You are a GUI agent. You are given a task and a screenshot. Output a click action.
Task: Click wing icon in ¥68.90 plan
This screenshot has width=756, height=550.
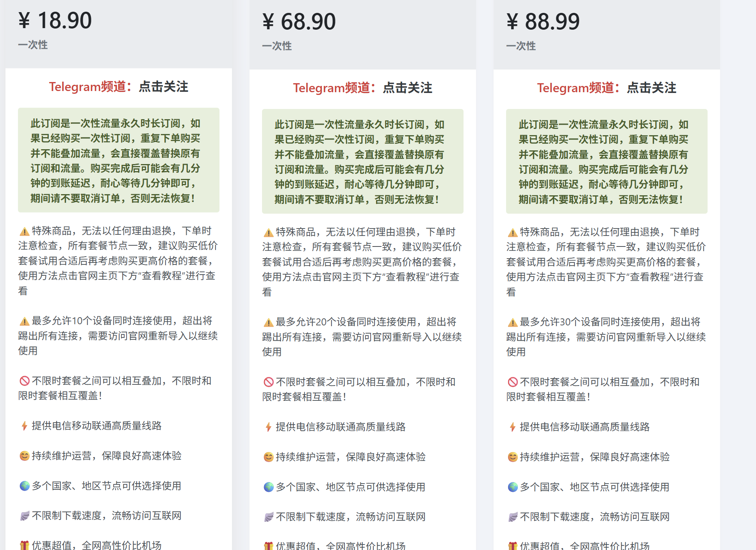coord(269,517)
